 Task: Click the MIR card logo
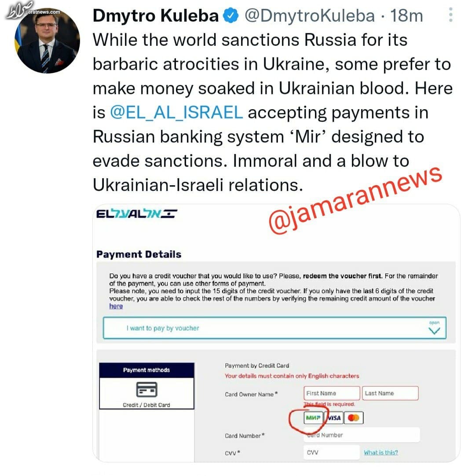pyautogui.click(x=313, y=418)
